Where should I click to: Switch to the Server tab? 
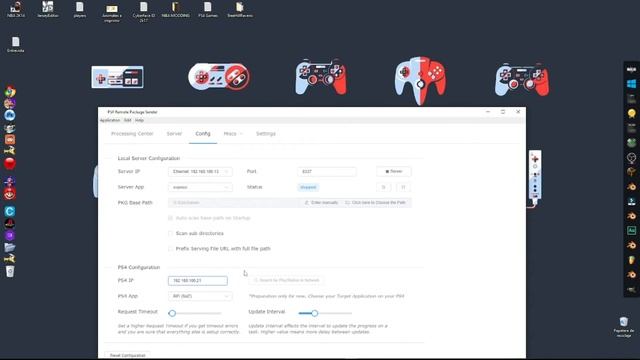point(174,134)
